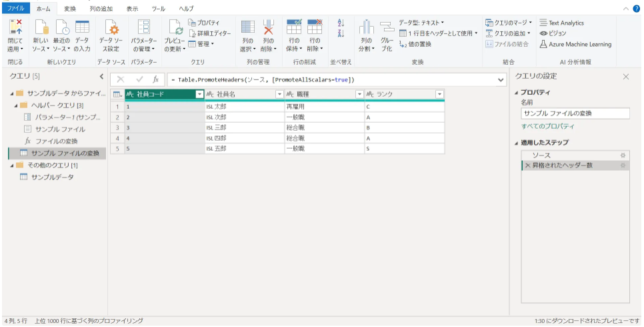Viewport: 644px width, 327px height.
Task: Click the ascending sort A-Z icon
Action: tap(341, 23)
